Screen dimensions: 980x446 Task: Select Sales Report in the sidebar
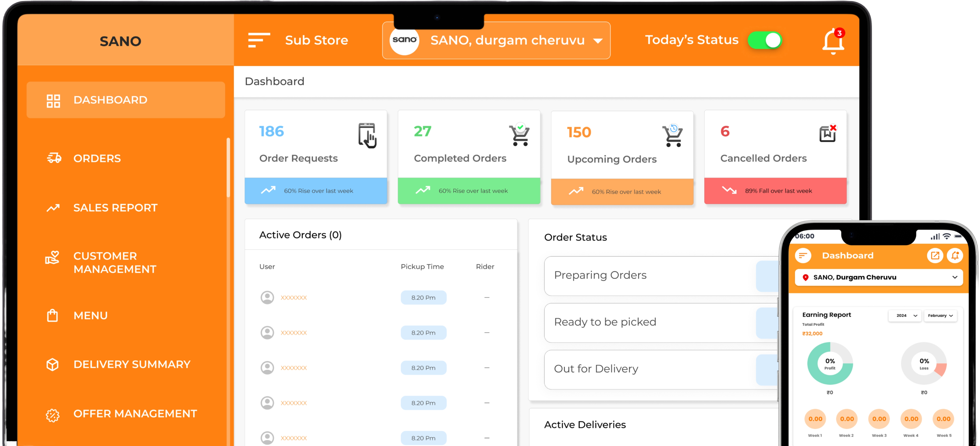click(115, 208)
